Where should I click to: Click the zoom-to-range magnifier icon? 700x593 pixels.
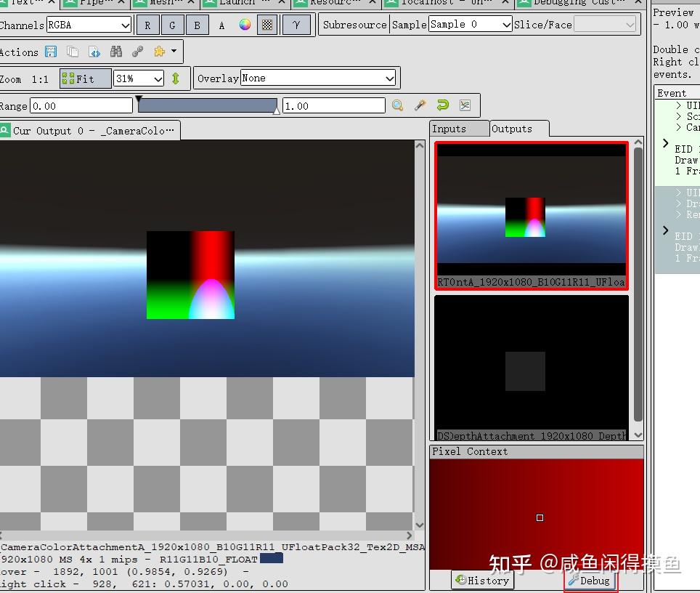[x=397, y=105]
